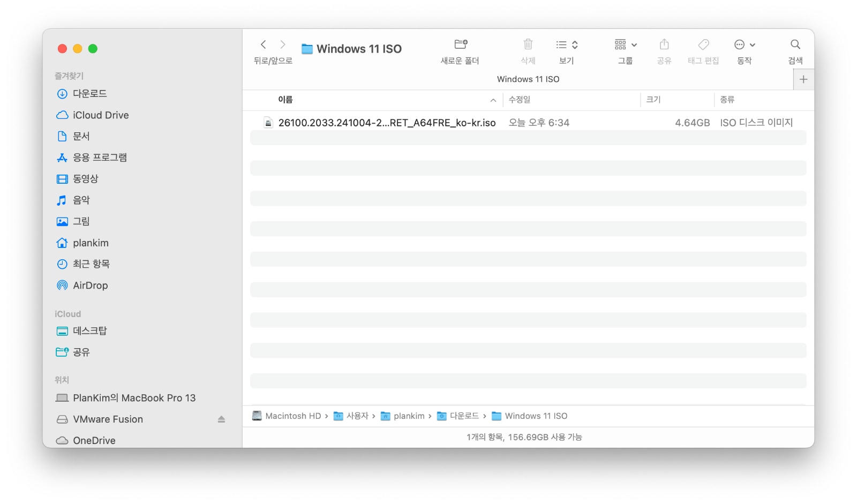Screen dimensions: 857x504
Task: Toggle sort direction arrow in name column
Action: [493, 100]
